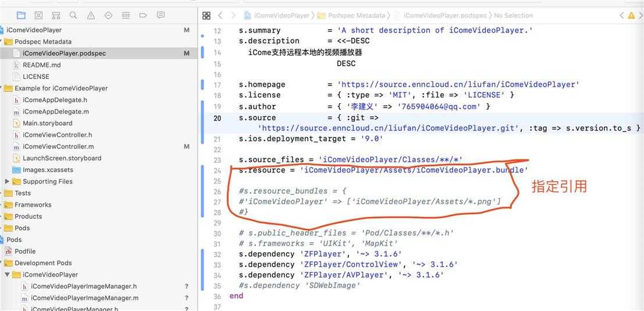Open the Test navigator diamond icon
The image size is (644, 311).
(108, 15)
